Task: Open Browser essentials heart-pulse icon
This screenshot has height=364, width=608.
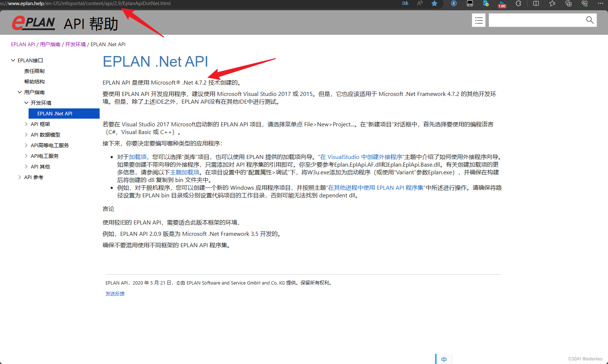Action: (x=585, y=3)
